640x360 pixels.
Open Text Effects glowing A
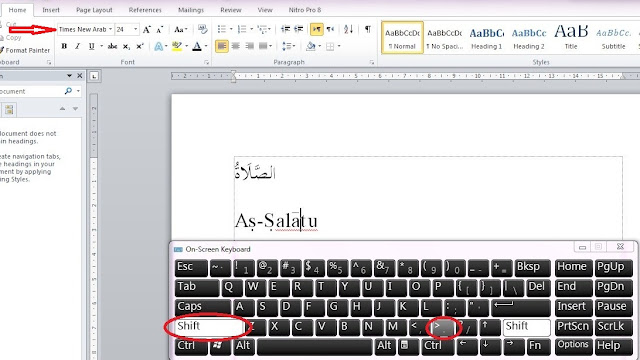point(158,46)
